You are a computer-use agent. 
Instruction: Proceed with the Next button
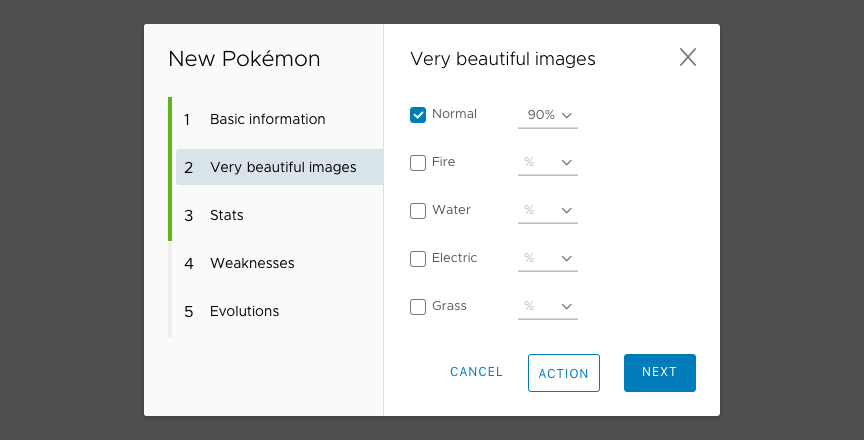point(660,373)
